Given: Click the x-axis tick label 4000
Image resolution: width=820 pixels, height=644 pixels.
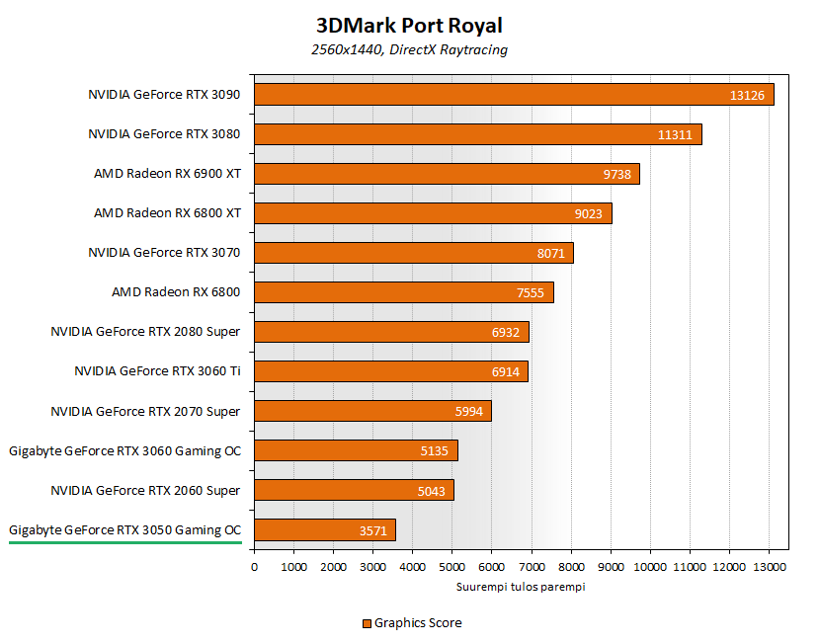Looking at the screenshot, I should (413, 567).
